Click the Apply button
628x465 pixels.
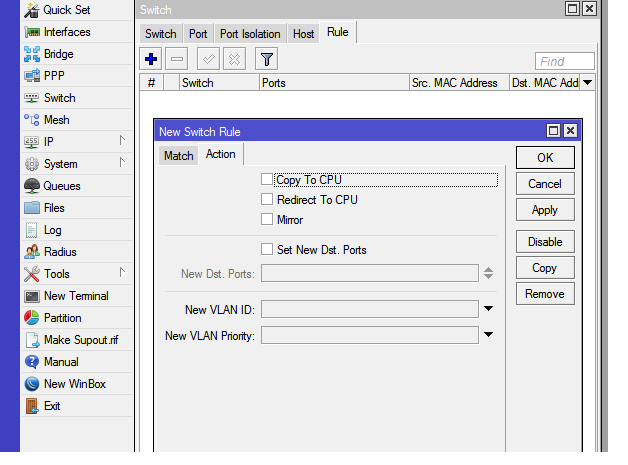pyautogui.click(x=545, y=210)
